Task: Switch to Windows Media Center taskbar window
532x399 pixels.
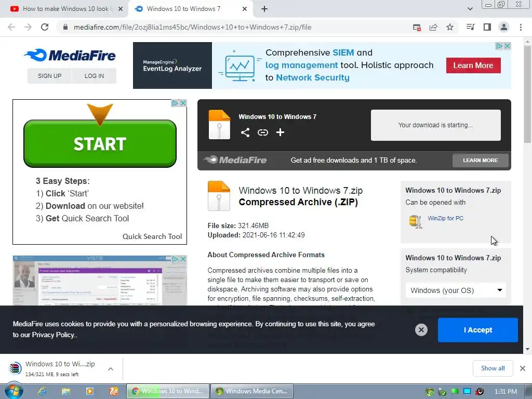Action: click(x=252, y=391)
